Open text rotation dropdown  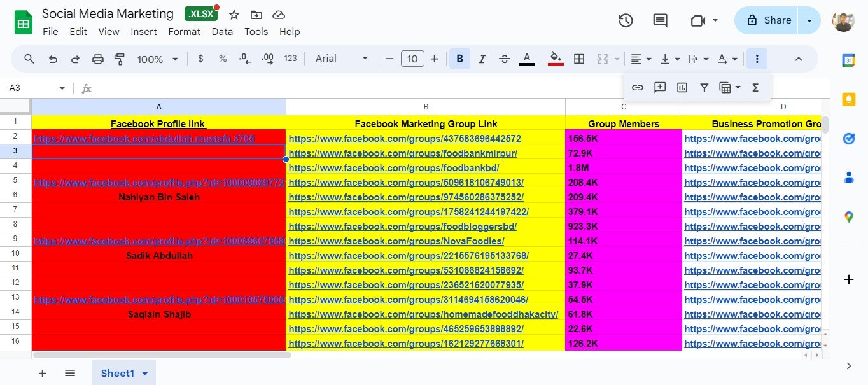pos(727,59)
